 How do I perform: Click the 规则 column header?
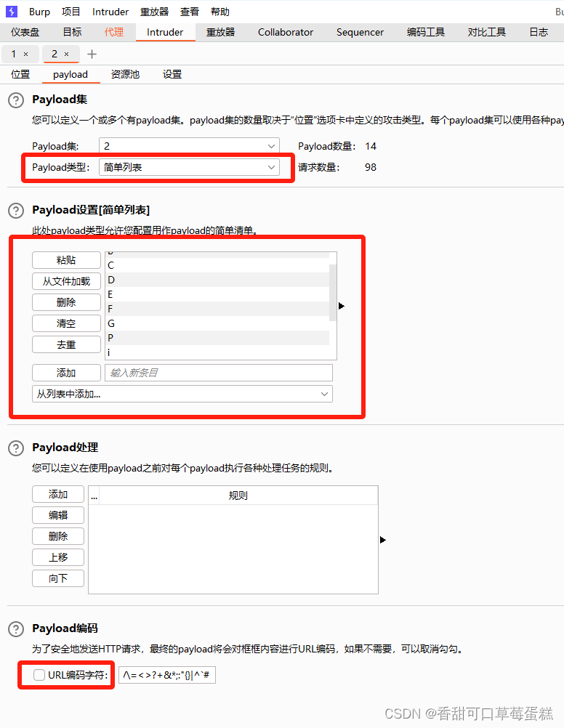[238, 496]
